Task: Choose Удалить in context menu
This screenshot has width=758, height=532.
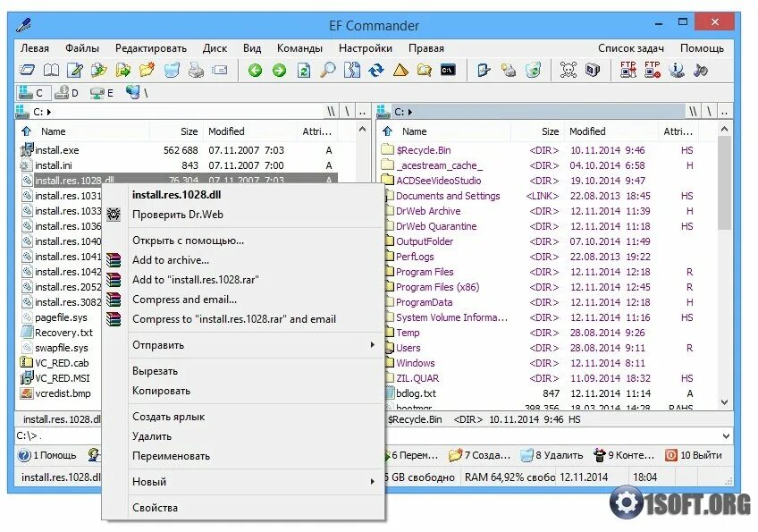Action: click(243, 436)
